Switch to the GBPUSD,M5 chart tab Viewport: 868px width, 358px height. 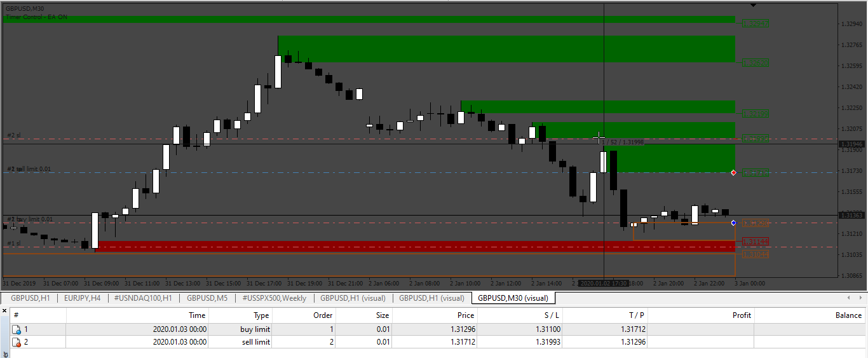click(207, 298)
